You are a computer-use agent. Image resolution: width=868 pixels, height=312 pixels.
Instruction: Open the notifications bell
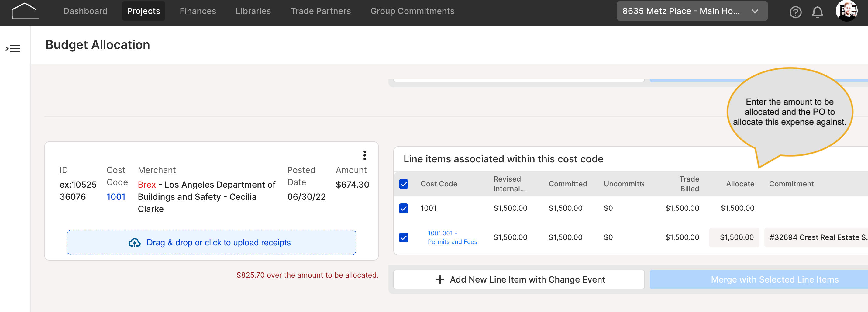(x=817, y=12)
